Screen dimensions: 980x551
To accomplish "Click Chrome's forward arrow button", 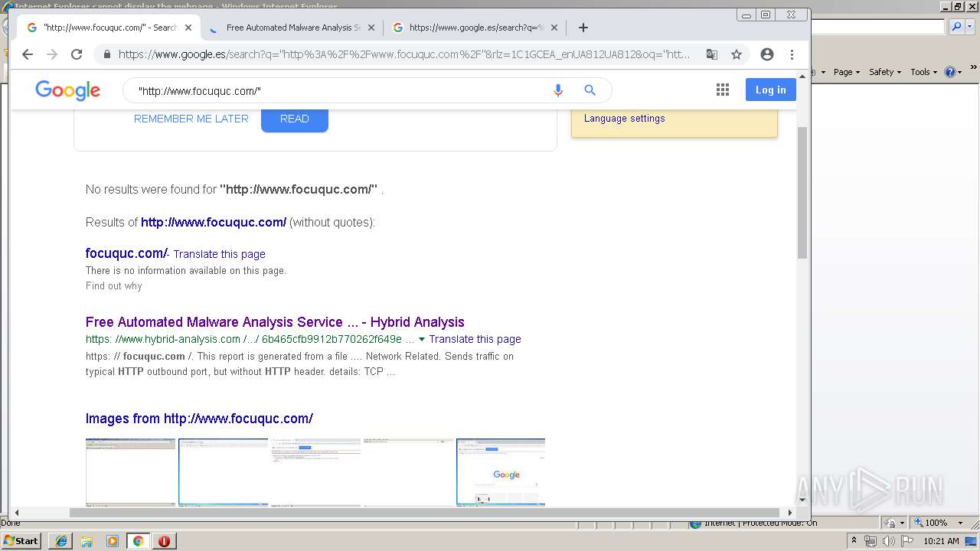I will (52, 54).
